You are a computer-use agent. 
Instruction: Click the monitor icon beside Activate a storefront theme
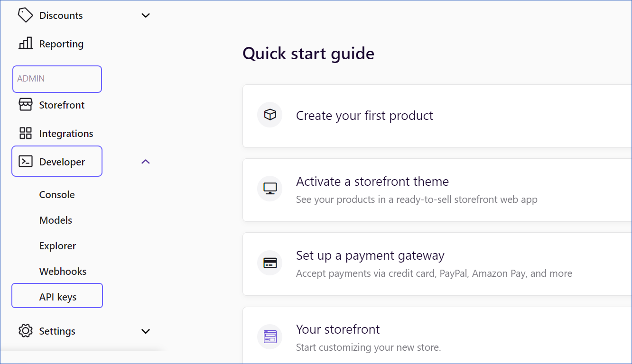(x=270, y=189)
